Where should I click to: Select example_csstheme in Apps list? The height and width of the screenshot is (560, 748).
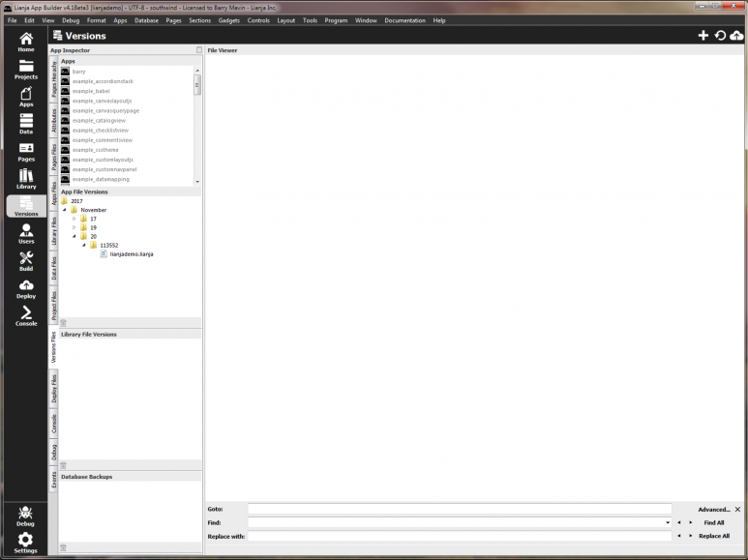click(96, 150)
